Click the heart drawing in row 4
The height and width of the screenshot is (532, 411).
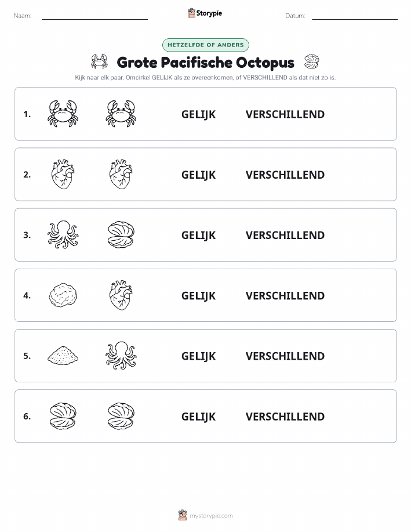(121, 295)
